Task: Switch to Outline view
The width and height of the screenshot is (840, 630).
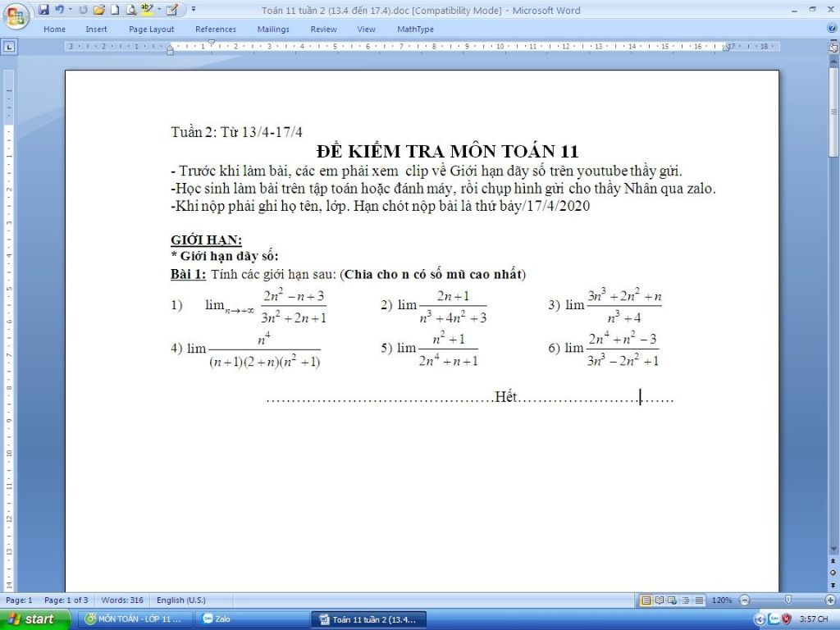Action: click(686, 600)
